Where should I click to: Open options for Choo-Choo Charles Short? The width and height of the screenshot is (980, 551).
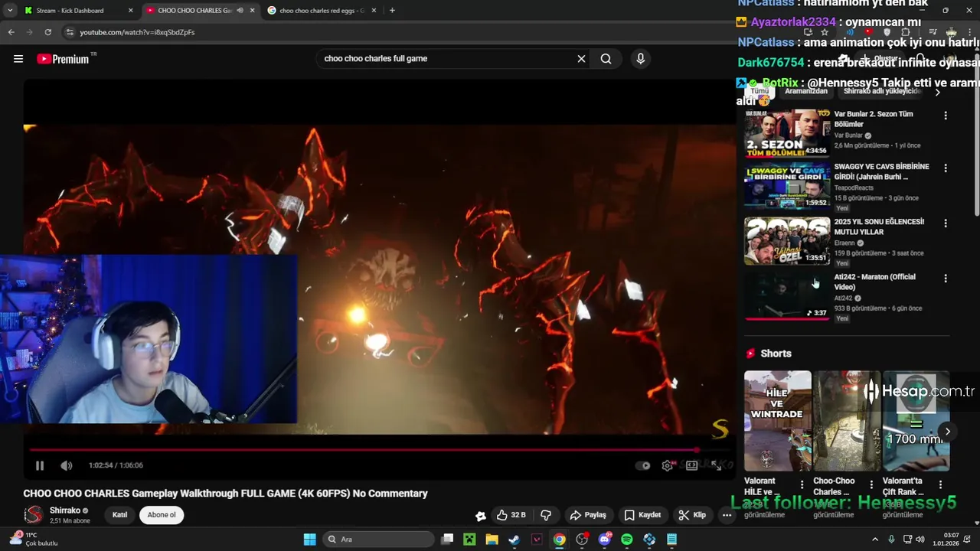[871, 484]
